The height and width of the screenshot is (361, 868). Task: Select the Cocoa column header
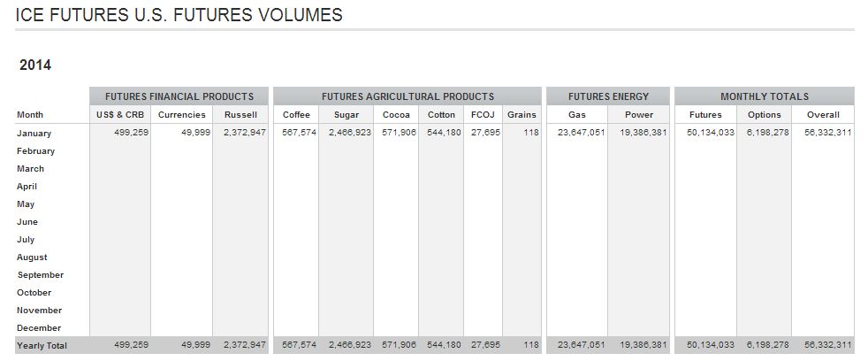(x=396, y=115)
